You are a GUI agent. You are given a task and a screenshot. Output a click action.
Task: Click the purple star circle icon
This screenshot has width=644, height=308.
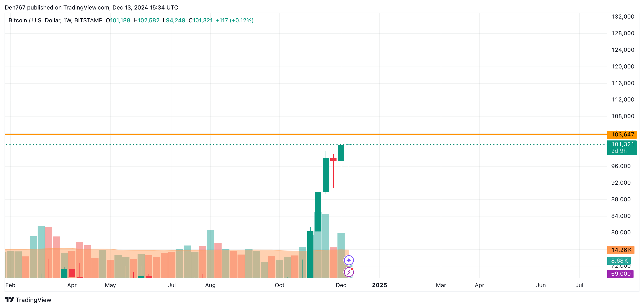click(x=348, y=260)
